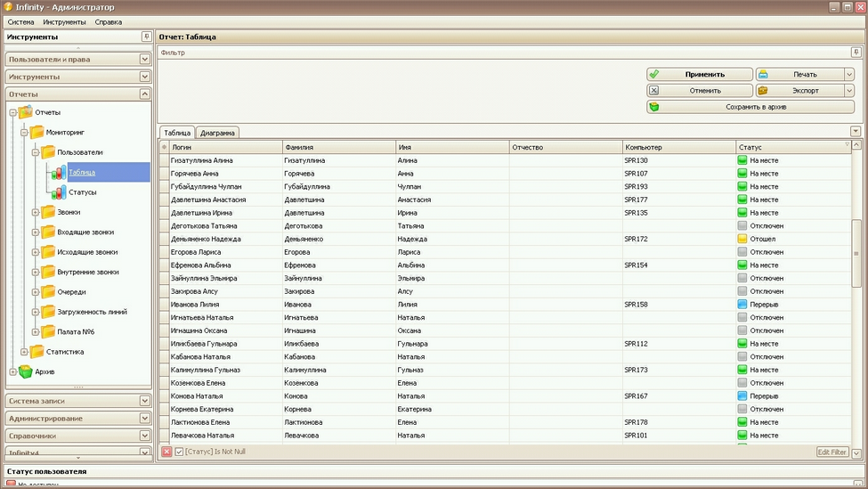Pin the Фильтр panel

click(856, 52)
